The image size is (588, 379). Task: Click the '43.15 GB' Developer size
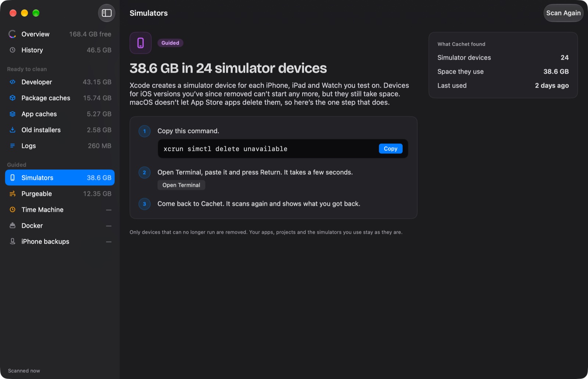(97, 82)
